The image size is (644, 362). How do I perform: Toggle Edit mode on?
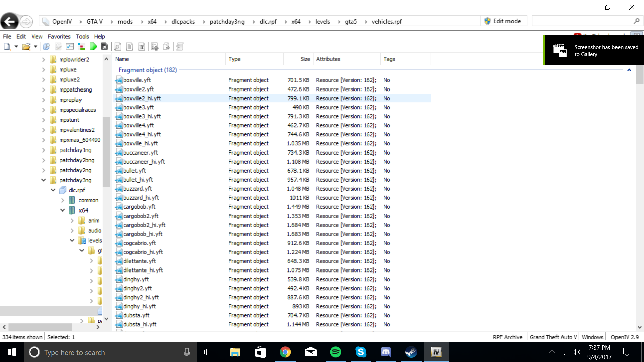tap(503, 21)
